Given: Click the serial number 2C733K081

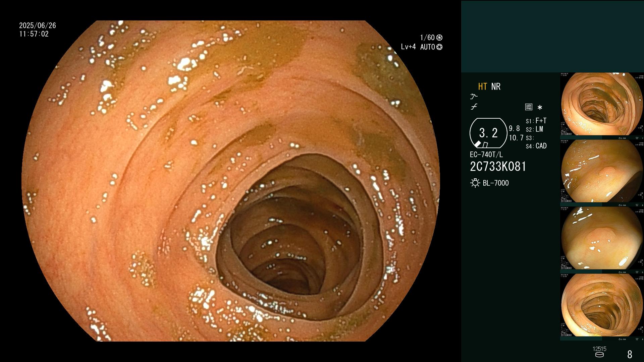Looking at the screenshot, I should tap(498, 167).
